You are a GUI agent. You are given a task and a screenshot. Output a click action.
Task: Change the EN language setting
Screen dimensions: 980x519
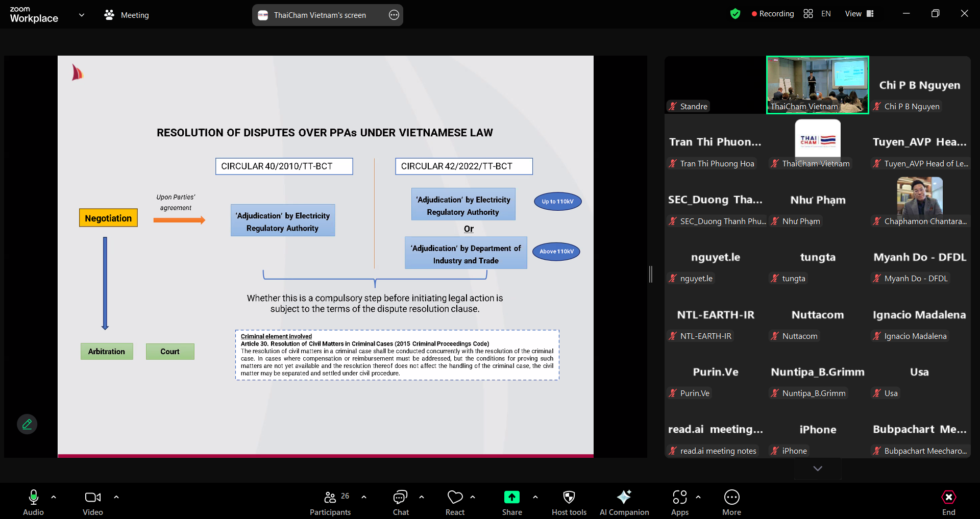(x=826, y=14)
